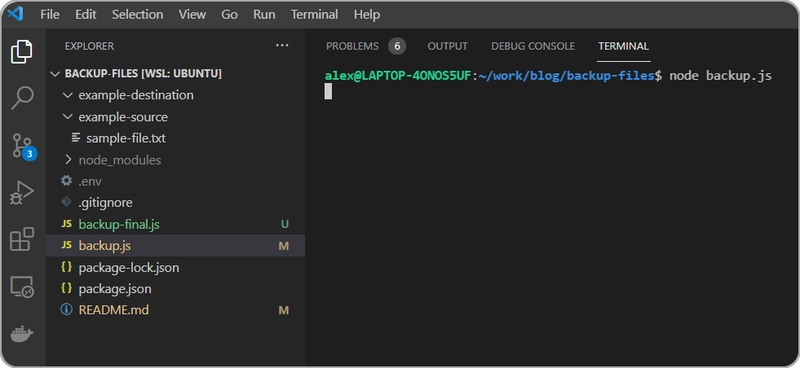800x368 pixels.
Task: Open the Selection menu
Action: point(138,14)
